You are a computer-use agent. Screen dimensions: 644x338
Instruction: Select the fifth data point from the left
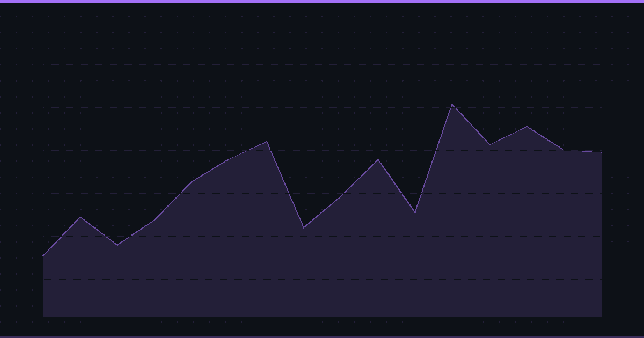[192, 182]
